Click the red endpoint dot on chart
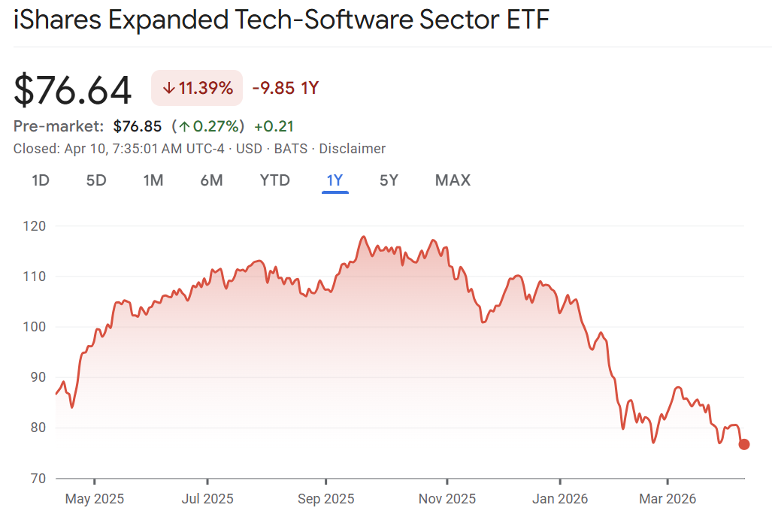This screenshot has height=532, width=772. click(x=744, y=444)
